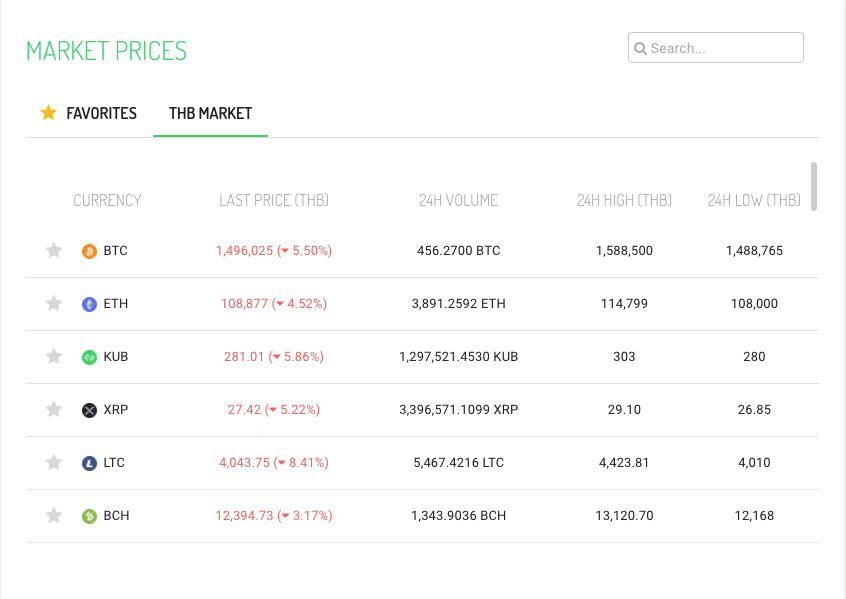Select the THB Market tab
This screenshot has width=846, height=599.
210,113
